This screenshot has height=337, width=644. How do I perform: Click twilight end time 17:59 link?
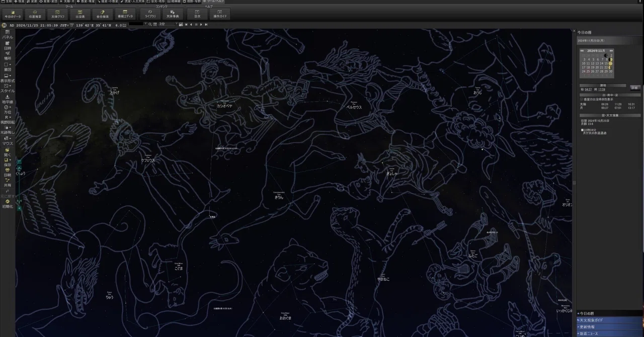(602, 90)
